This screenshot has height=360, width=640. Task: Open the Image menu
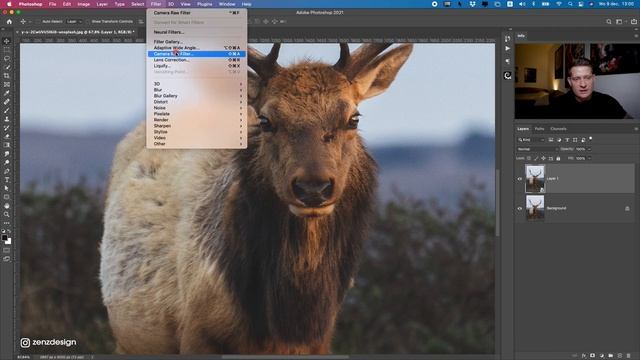pos(83,4)
